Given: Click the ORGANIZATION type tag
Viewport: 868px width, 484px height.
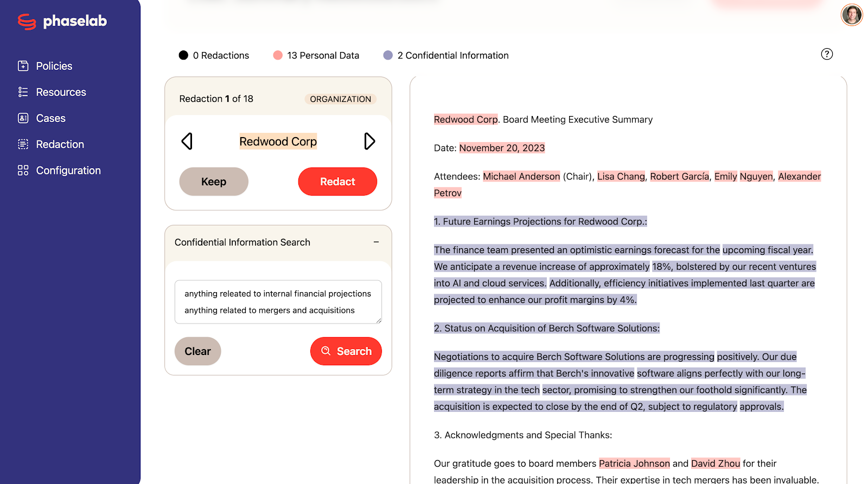Looking at the screenshot, I should pos(341,99).
